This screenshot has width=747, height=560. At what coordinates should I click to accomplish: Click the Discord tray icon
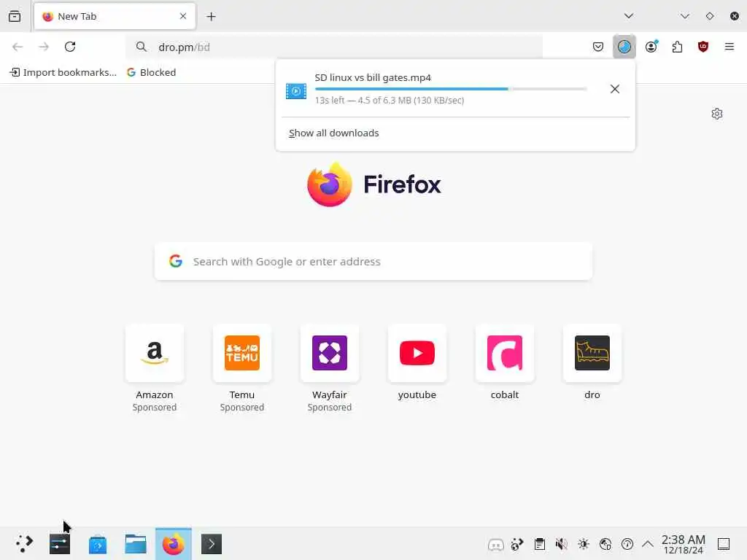click(x=495, y=544)
